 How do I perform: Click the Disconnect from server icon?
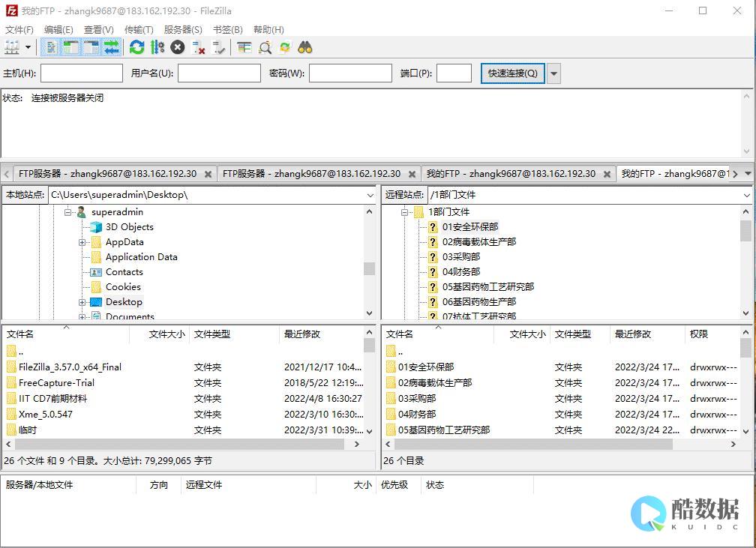(x=199, y=48)
